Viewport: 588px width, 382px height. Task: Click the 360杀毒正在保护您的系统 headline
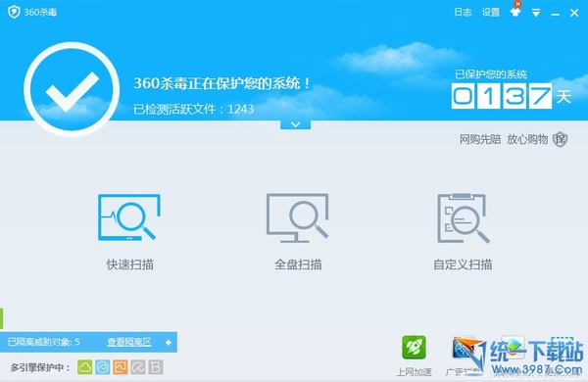coord(222,83)
